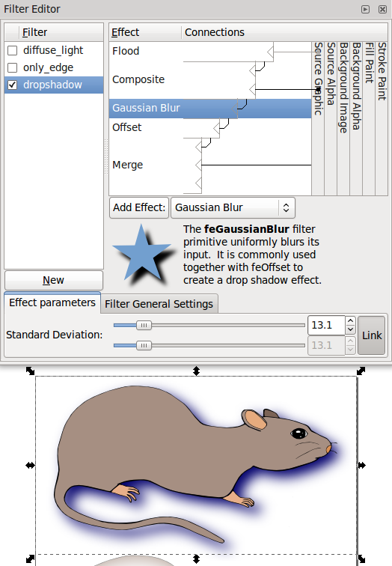The image size is (392, 566).
Task: Click the Stroke Paint connection column
Action: pos(382,118)
